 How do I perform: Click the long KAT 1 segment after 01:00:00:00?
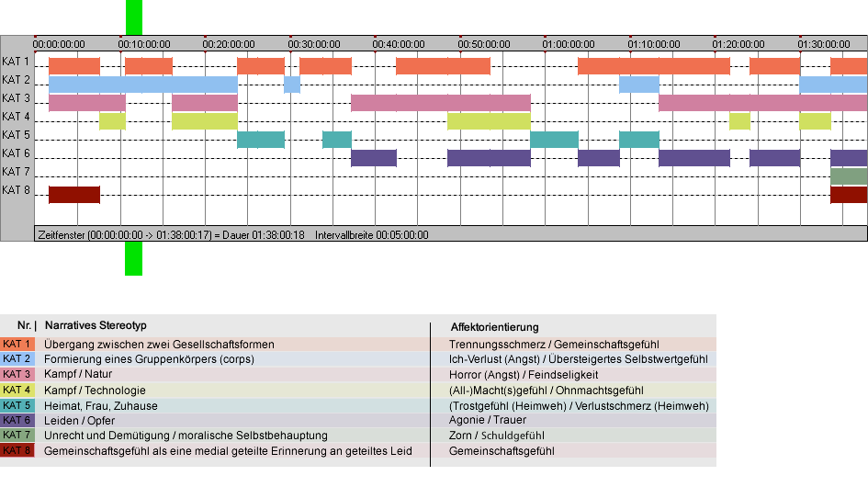tap(654, 66)
